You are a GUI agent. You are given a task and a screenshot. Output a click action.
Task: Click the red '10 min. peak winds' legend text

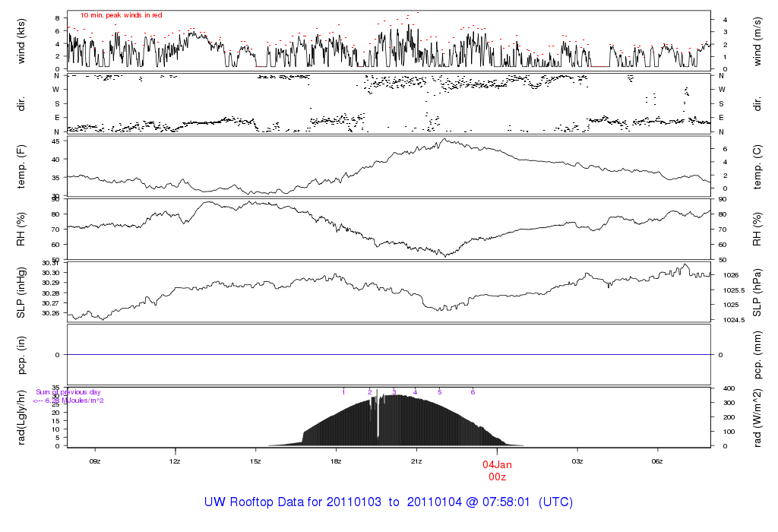click(122, 15)
